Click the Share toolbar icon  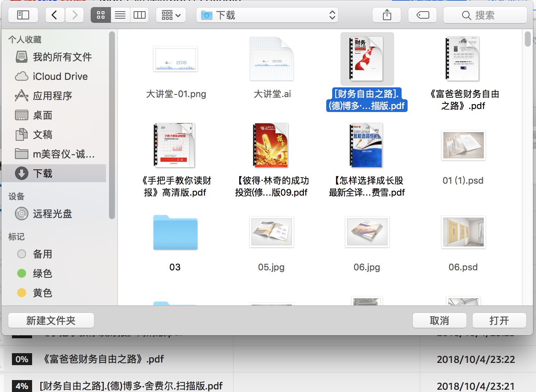[x=387, y=15]
